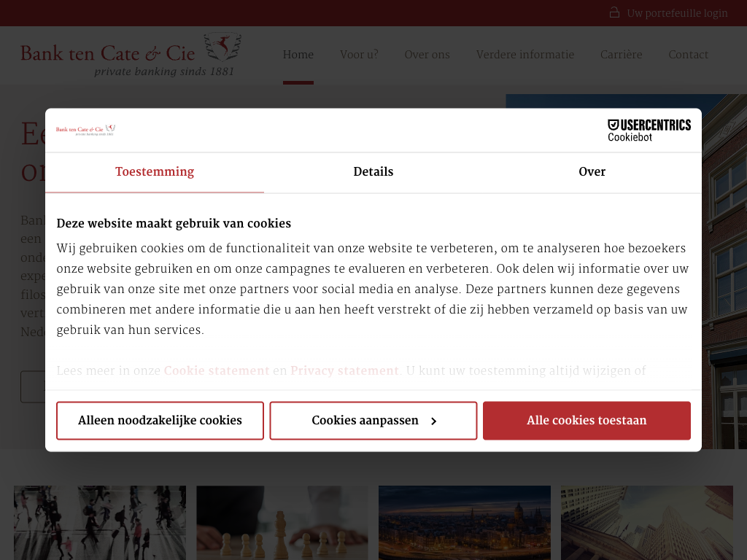Open the Contact page

coord(688,55)
